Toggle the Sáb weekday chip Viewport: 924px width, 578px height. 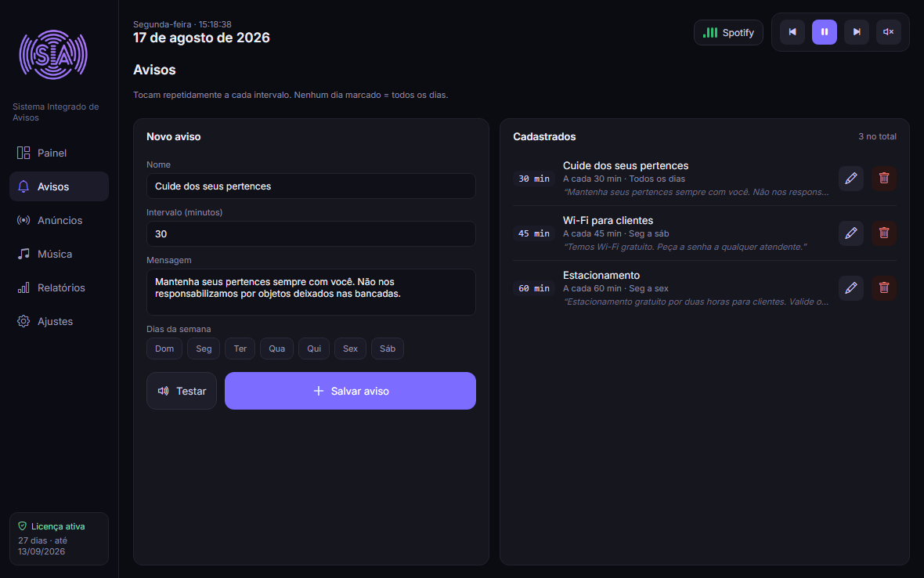(387, 349)
